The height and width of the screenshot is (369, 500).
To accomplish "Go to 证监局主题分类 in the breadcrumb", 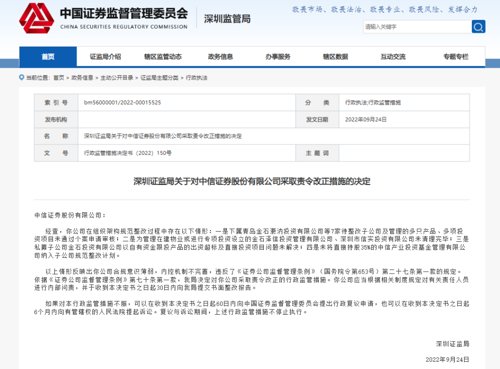I will [159, 78].
